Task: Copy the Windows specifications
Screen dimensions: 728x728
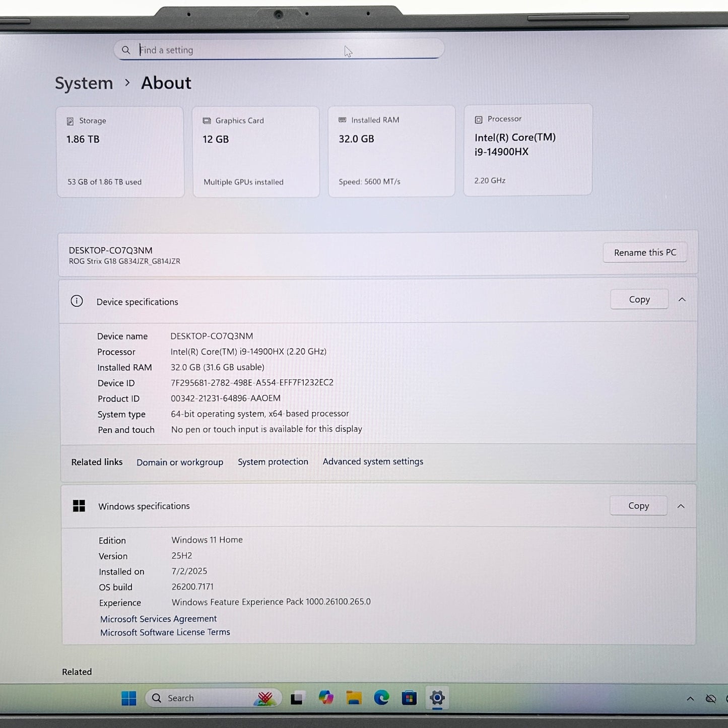Action: (638, 506)
